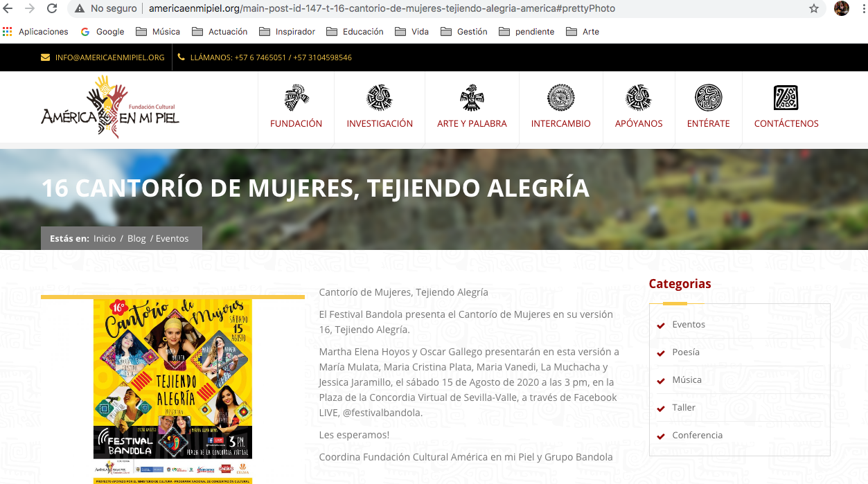Go to Inicio in breadcrumb
The width and height of the screenshot is (868, 484).
[x=105, y=239]
